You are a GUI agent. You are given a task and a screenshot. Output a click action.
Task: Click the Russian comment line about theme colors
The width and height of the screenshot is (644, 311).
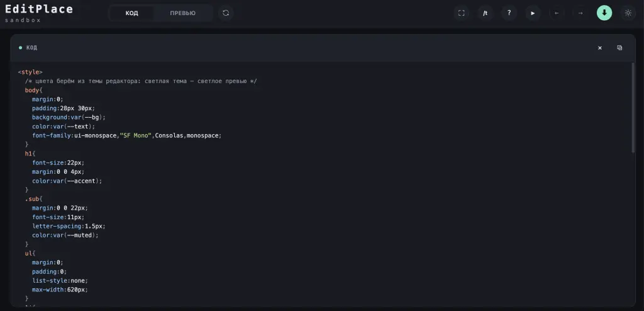click(x=141, y=81)
